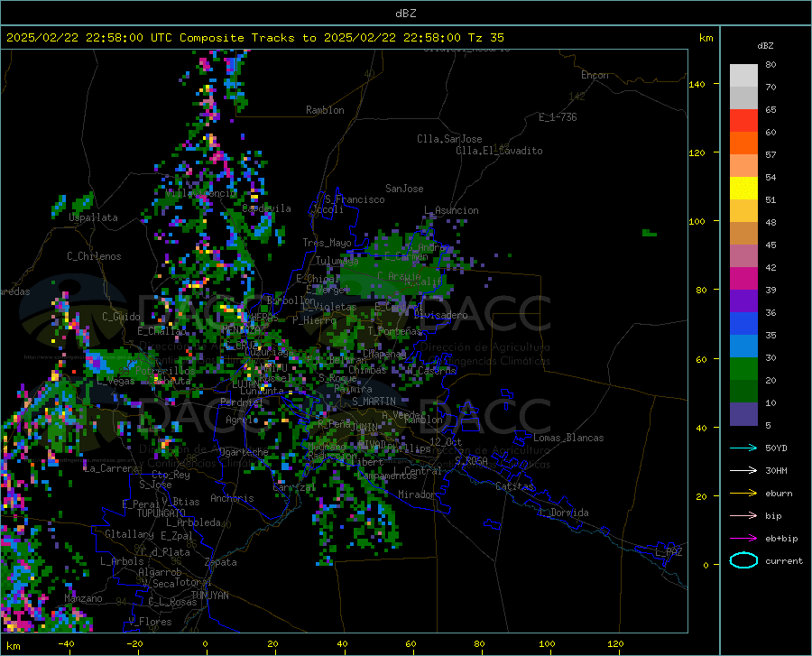Image resolution: width=812 pixels, height=656 pixels.
Task: Click the Villavicencio map label
Action: 201,193
